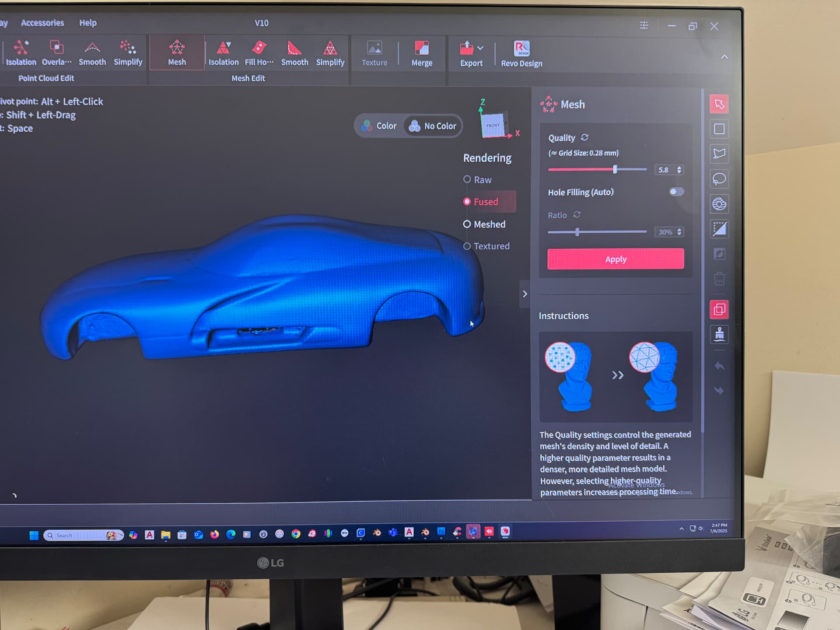
Task: Reset Quality with refresh icon
Action: [x=584, y=137]
